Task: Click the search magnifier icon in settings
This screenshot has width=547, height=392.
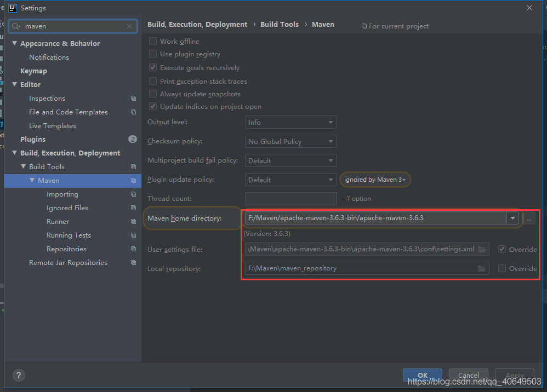Action: pos(16,26)
